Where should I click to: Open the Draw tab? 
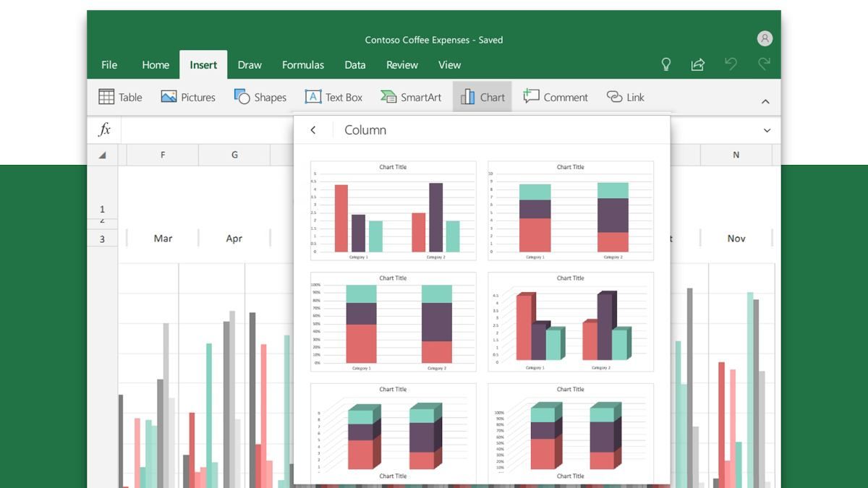click(250, 64)
